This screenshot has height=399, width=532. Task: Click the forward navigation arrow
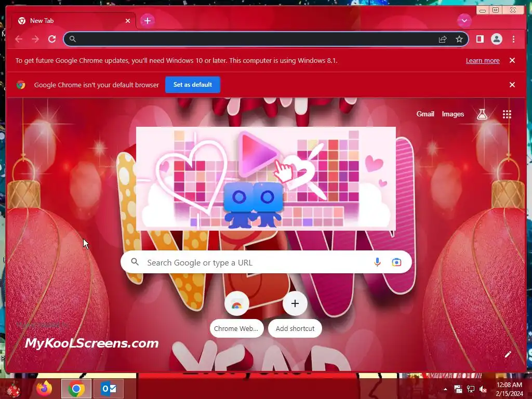tap(35, 39)
